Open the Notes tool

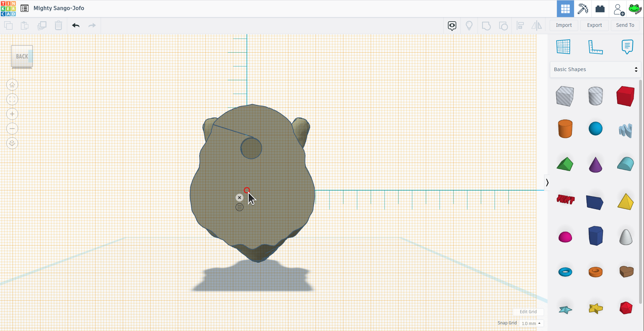tap(627, 47)
